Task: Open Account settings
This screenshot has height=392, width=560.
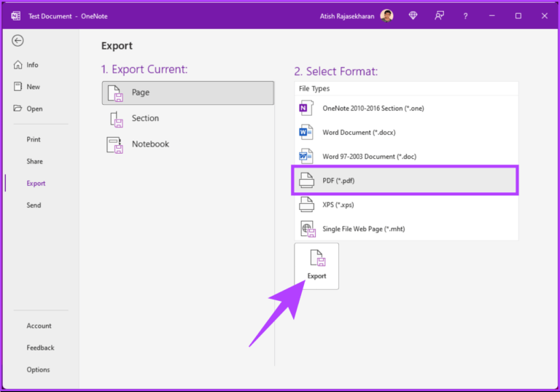Action: (39, 326)
